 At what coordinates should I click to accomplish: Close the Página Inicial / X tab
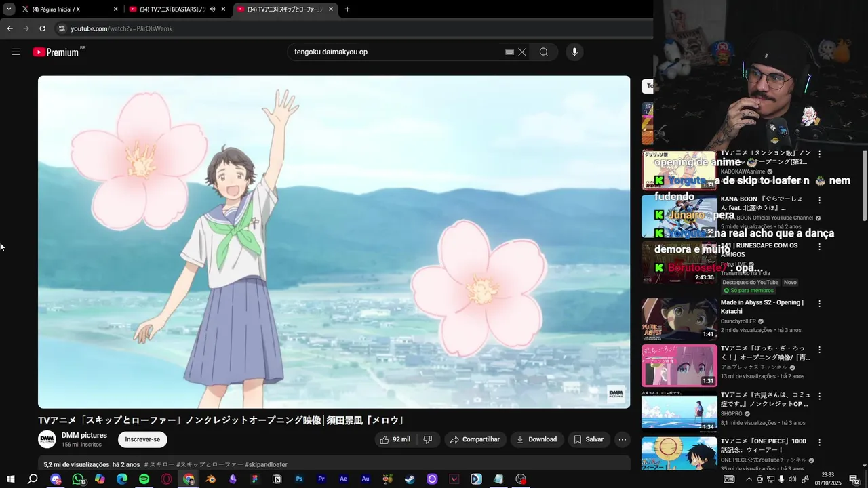click(x=116, y=9)
